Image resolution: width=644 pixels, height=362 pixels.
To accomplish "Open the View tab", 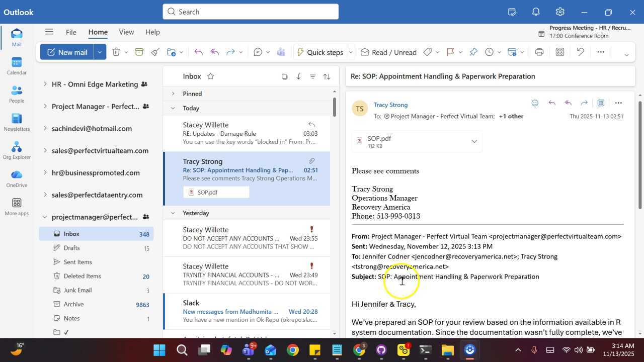I will coord(126,32).
